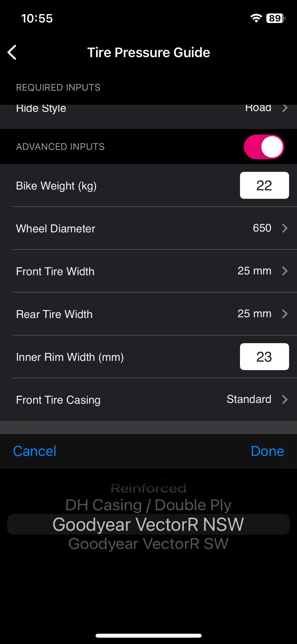297x644 pixels.
Task: Select Reinforced in the casing picker
Action: 149,488
